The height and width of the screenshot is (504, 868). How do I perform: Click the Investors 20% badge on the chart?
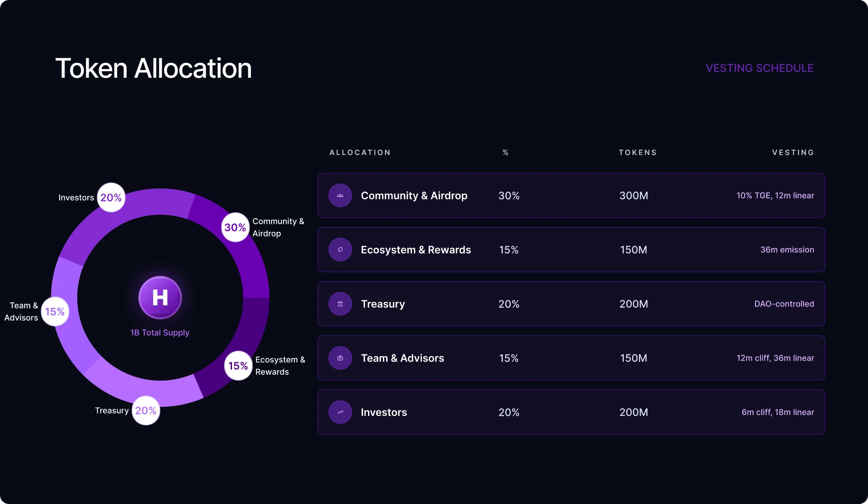point(111,198)
